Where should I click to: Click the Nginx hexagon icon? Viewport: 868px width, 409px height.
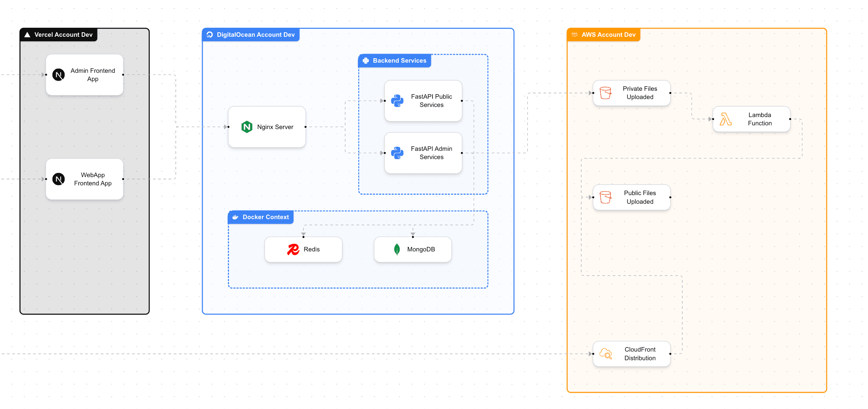click(x=247, y=127)
